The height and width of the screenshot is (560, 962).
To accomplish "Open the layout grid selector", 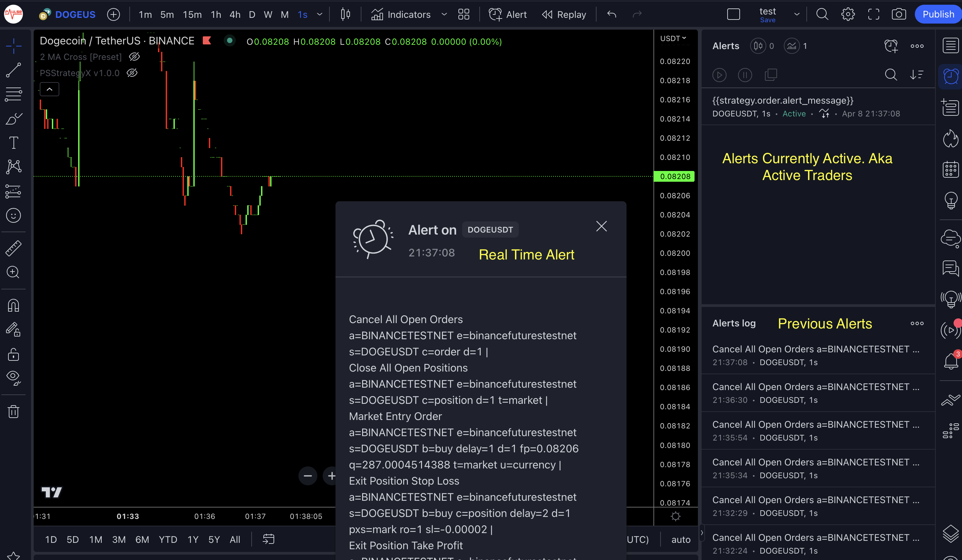I will [463, 14].
